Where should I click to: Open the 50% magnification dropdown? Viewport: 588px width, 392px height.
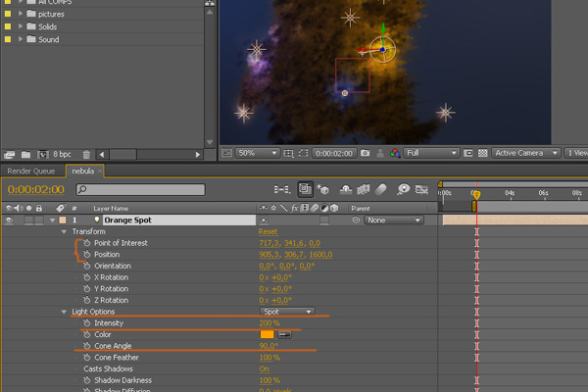coord(257,153)
